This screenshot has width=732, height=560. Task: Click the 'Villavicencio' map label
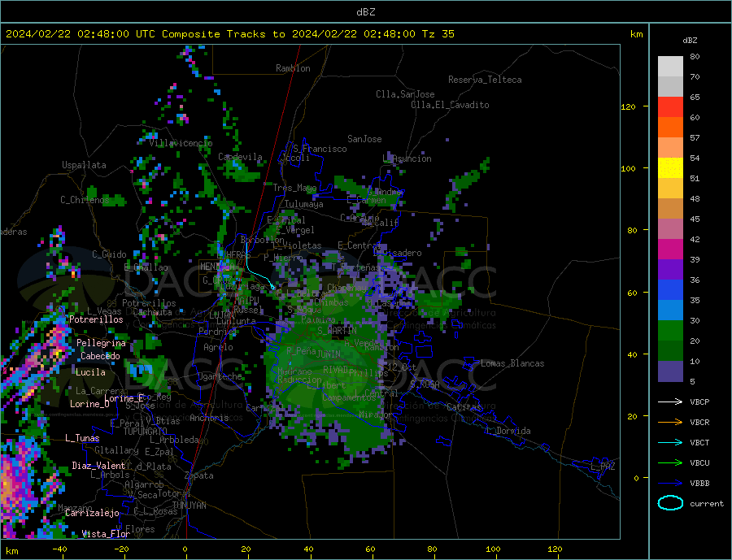click(x=181, y=143)
